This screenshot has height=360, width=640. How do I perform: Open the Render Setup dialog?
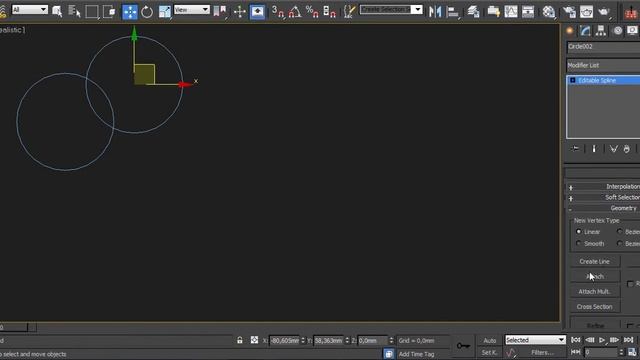(569, 11)
